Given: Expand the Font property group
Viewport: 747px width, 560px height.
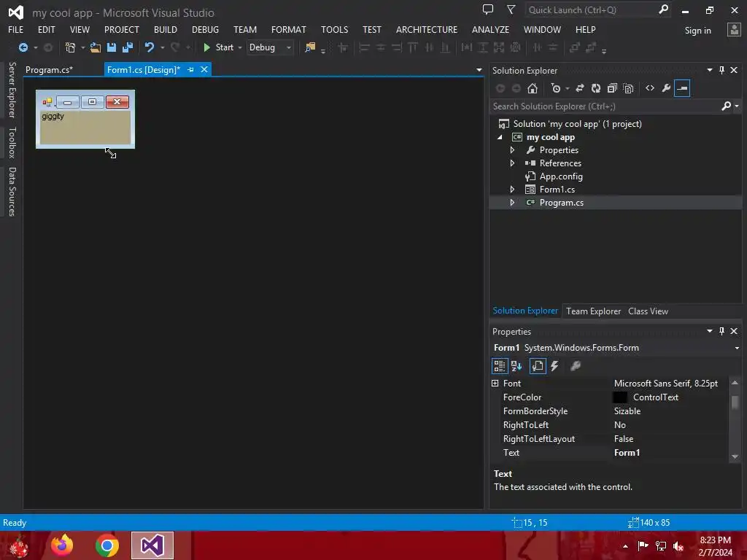Looking at the screenshot, I should [x=495, y=384].
